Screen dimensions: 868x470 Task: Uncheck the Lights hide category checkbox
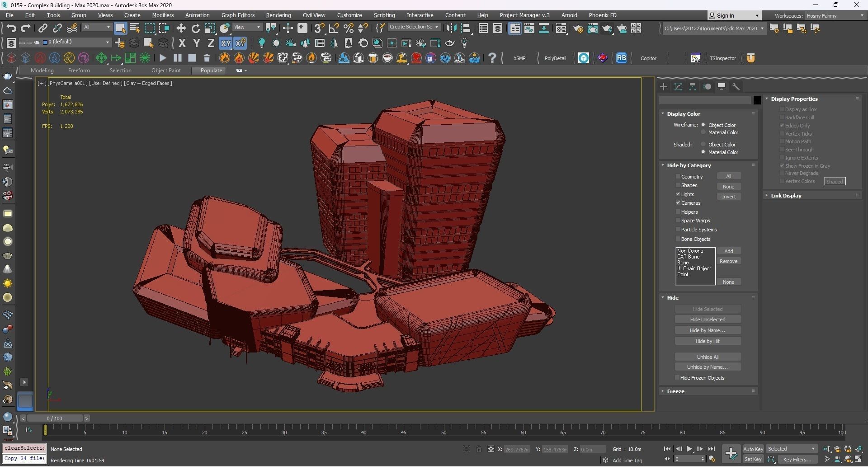click(678, 194)
